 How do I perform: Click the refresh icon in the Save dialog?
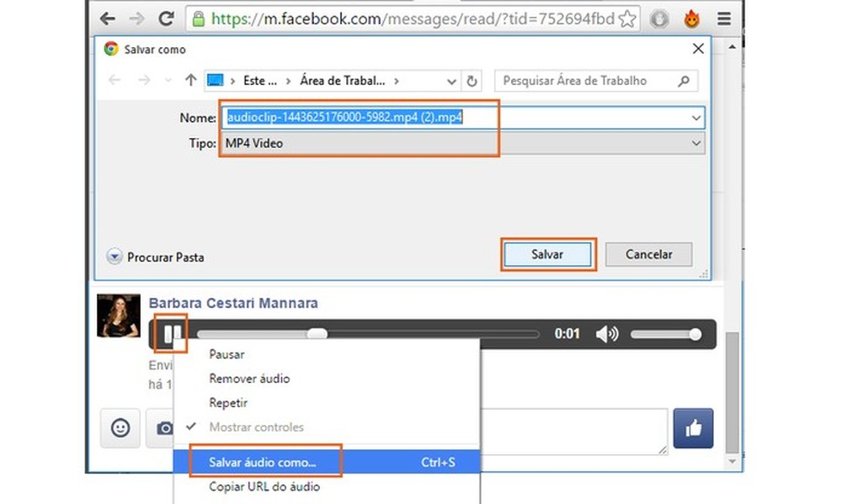(x=472, y=80)
